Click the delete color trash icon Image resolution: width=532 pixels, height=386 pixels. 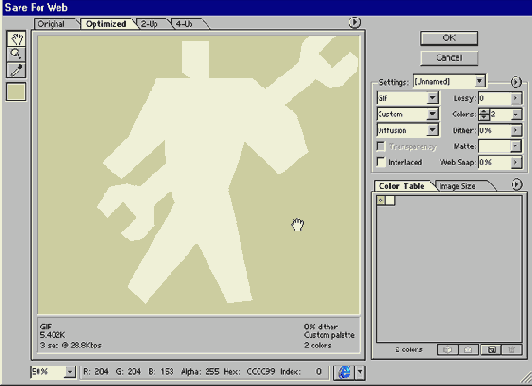[x=512, y=350]
